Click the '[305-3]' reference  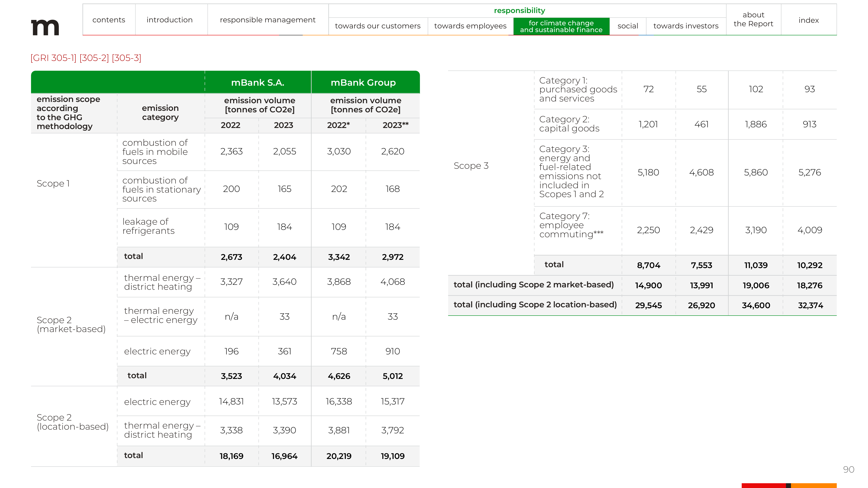pos(126,58)
